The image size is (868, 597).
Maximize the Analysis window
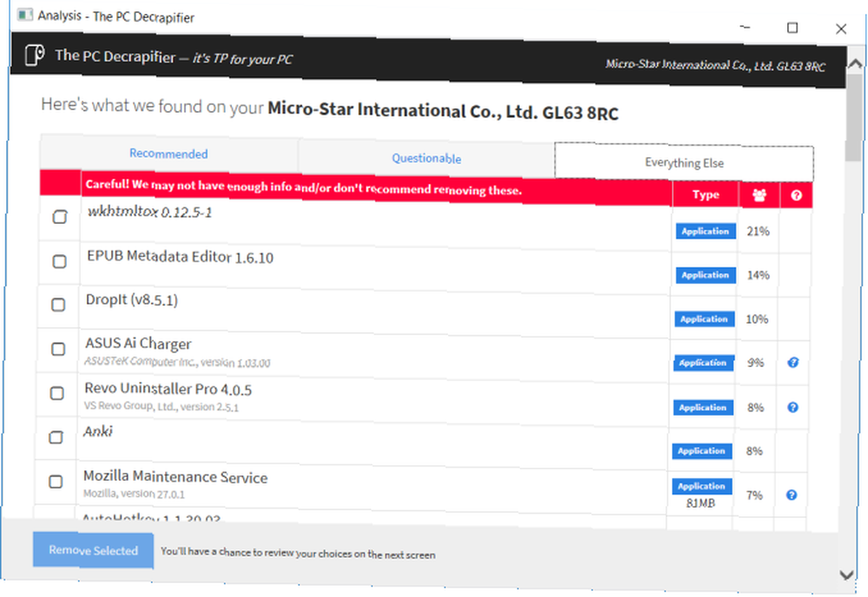(x=792, y=28)
